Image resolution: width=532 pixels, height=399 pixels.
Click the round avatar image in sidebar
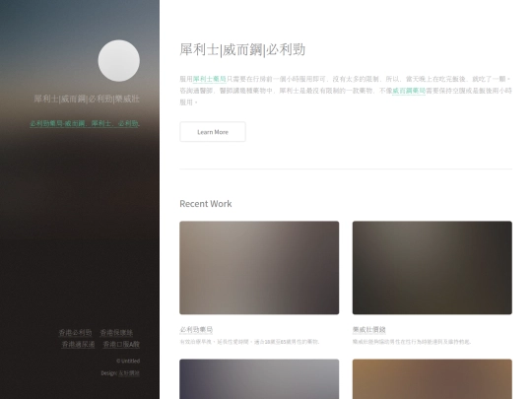[x=119, y=61]
